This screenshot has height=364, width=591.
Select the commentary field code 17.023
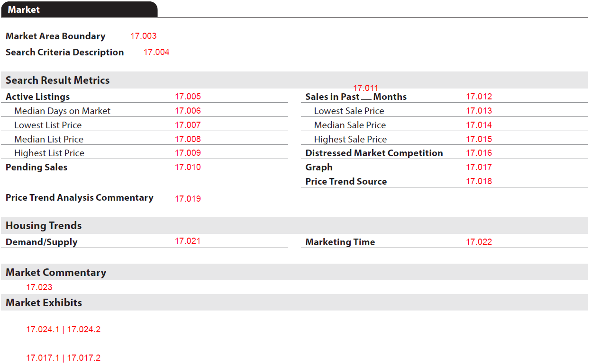(39, 287)
